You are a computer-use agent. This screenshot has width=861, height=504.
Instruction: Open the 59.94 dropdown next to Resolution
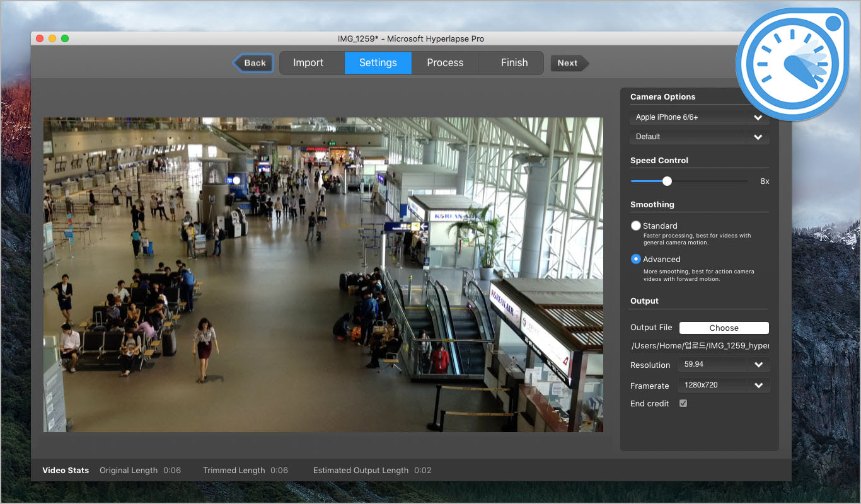pyautogui.click(x=724, y=365)
